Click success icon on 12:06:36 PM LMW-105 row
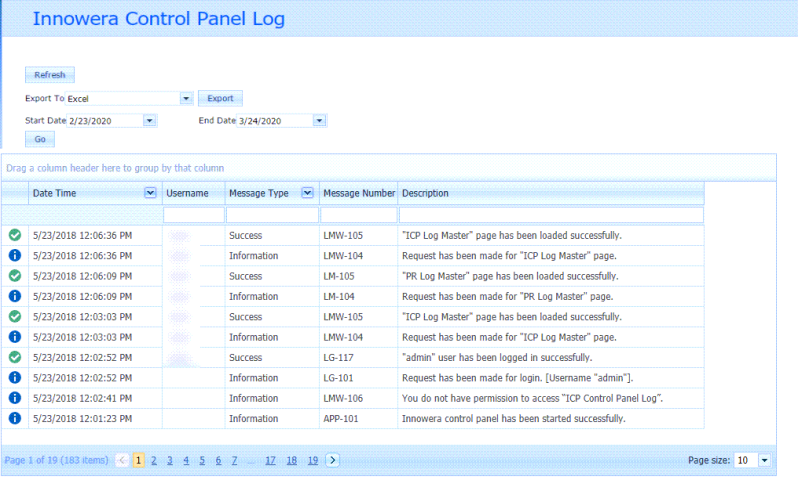 pyautogui.click(x=15, y=235)
